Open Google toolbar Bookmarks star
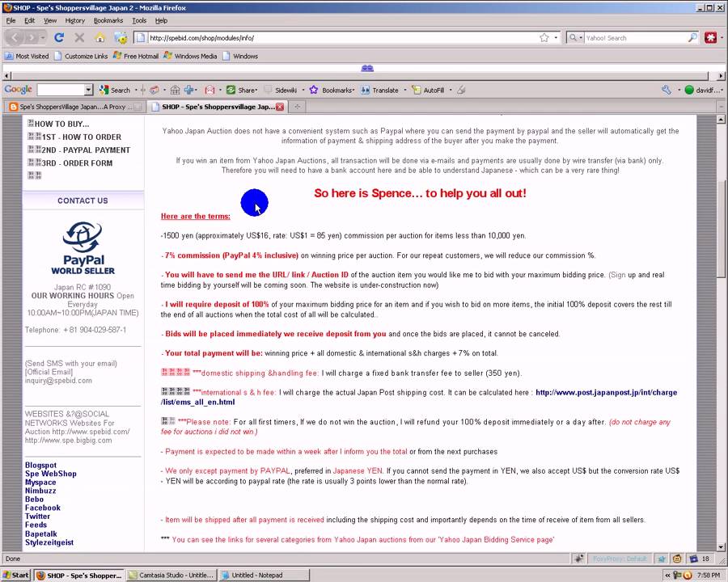This screenshot has width=728, height=582. point(331,90)
